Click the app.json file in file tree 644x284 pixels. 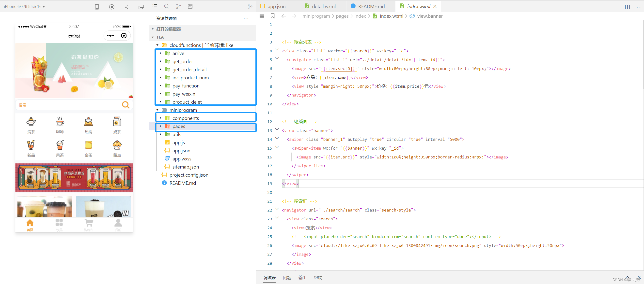[181, 151]
